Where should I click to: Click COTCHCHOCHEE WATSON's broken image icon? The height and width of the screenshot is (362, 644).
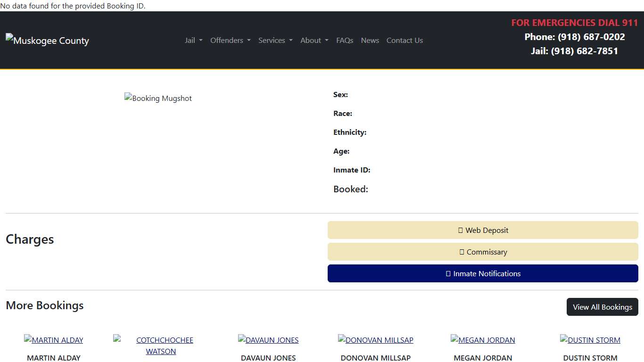116,338
